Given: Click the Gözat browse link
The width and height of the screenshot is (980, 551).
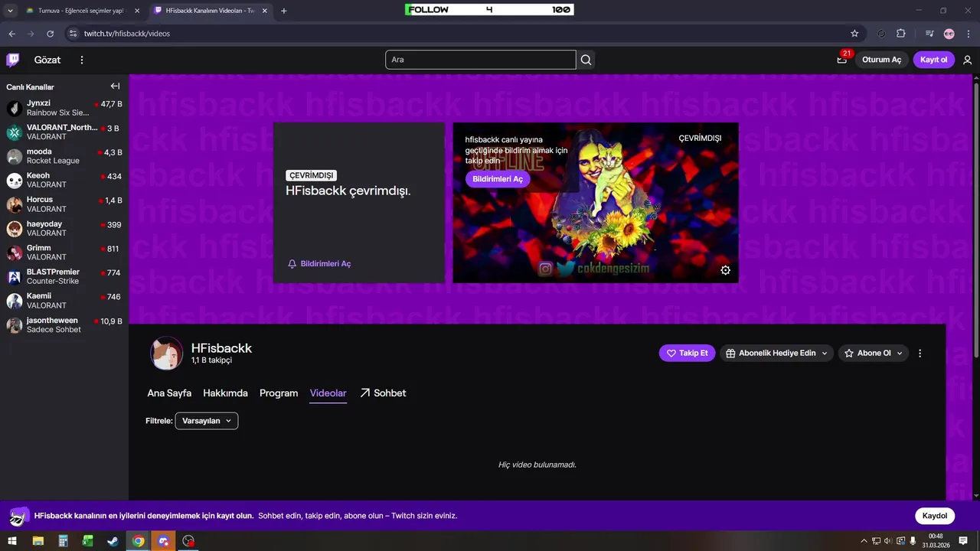Looking at the screenshot, I should click(x=47, y=60).
